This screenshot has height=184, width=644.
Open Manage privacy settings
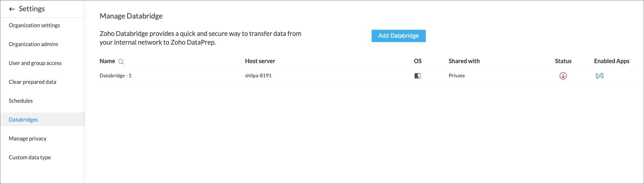pyautogui.click(x=28, y=139)
